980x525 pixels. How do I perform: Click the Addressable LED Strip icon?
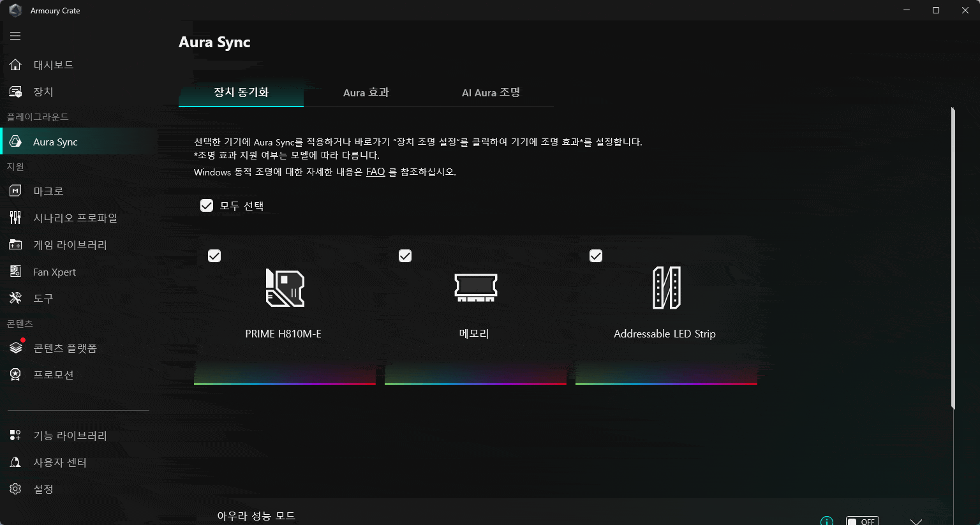click(667, 288)
